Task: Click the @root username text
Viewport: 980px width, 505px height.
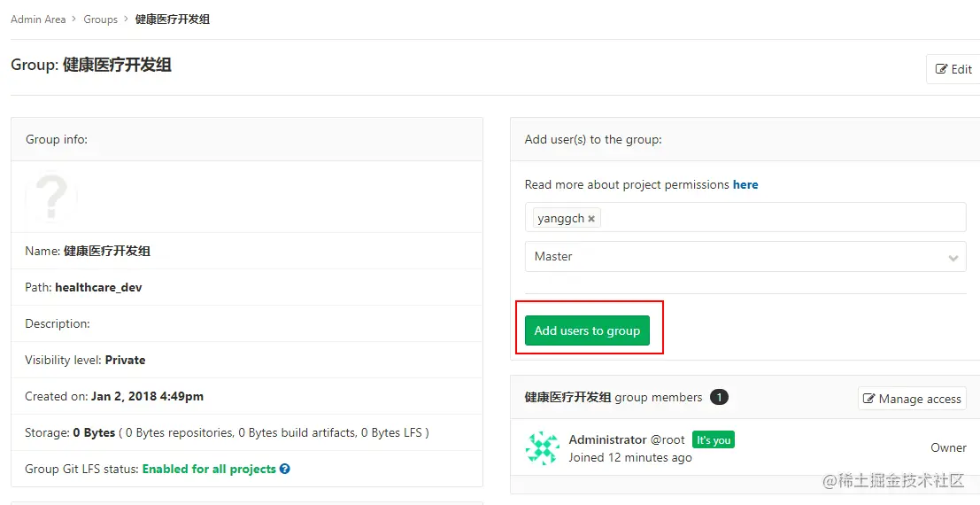Action: [x=667, y=440]
